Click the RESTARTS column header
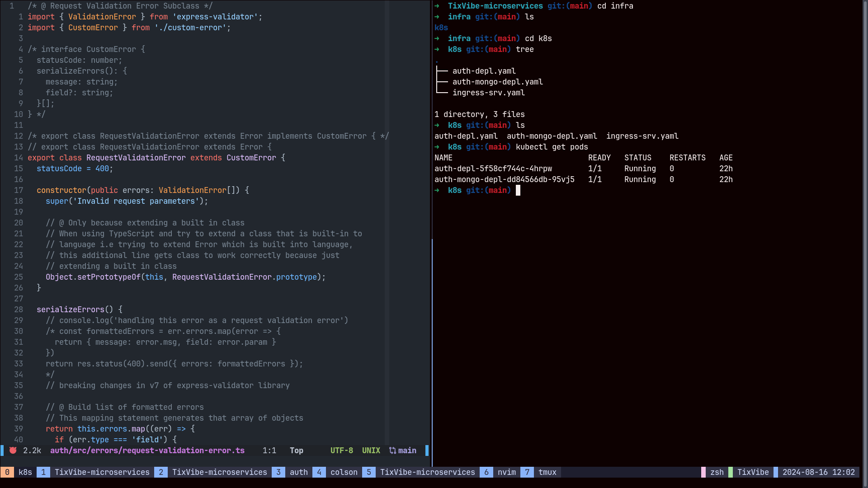 click(x=688, y=158)
